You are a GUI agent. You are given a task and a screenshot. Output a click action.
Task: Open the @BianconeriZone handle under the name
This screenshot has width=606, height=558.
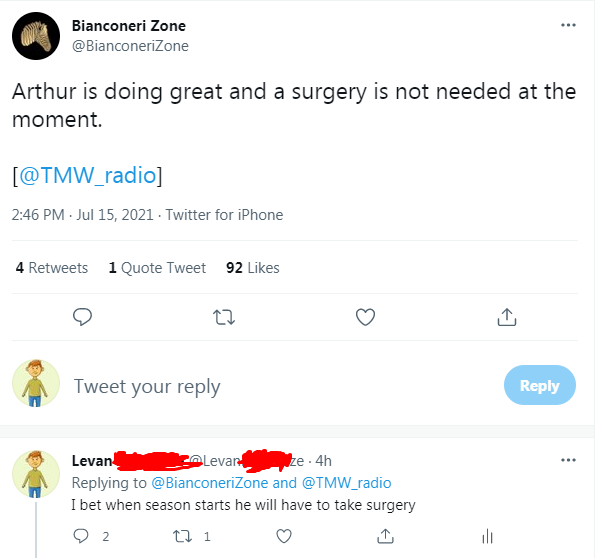[x=130, y=46]
